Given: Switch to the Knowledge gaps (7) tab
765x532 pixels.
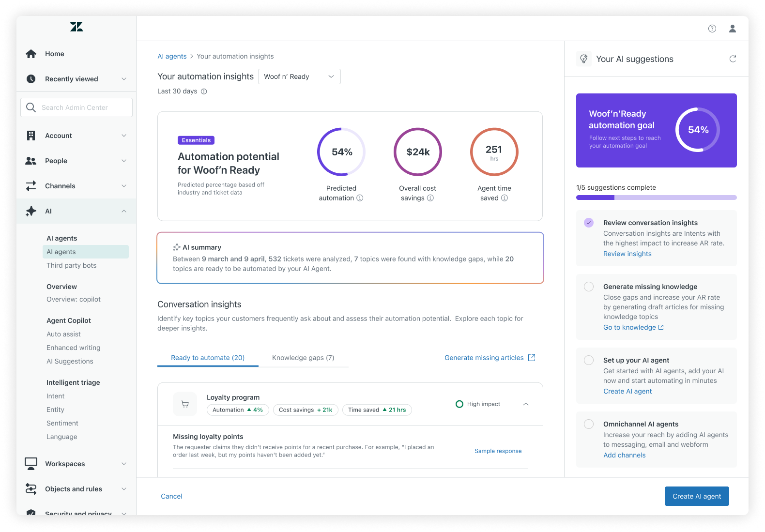Looking at the screenshot, I should click(x=303, y=358).
